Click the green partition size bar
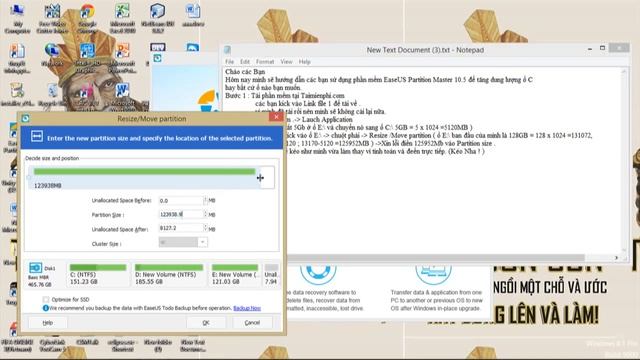This screenshot has height=360, width=640. click(x=144, y=172)
